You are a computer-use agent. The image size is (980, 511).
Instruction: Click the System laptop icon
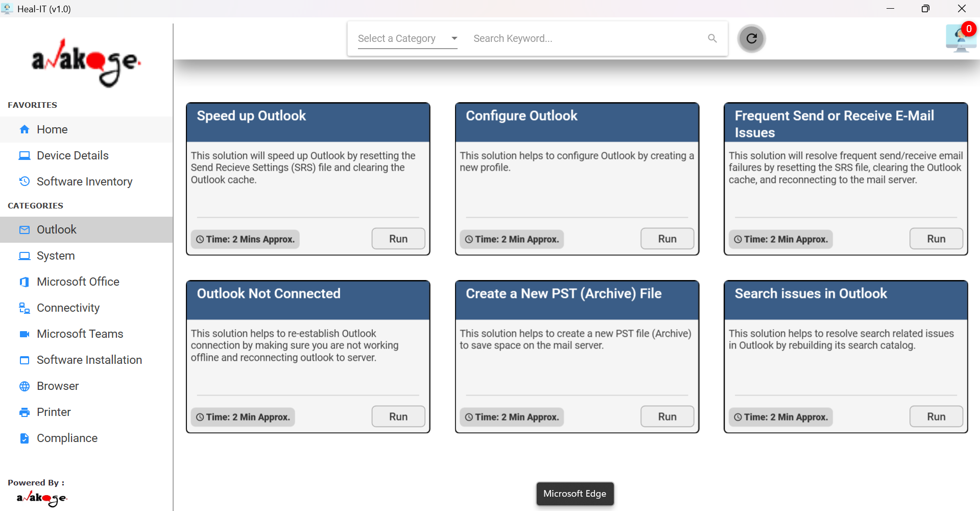click(x=25, y=255)
